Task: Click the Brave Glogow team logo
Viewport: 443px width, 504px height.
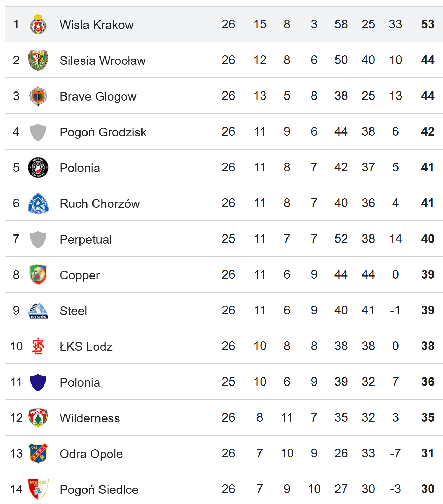Action: point(38,96)
